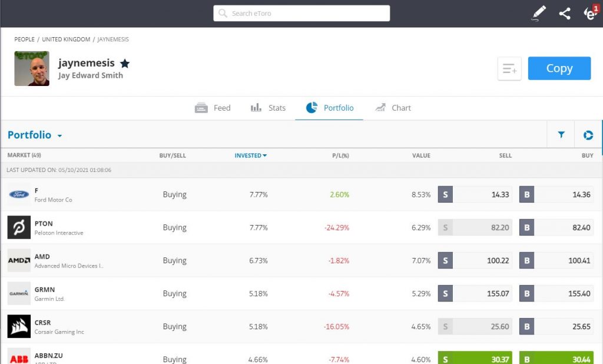
Task: Open jaynemesis profile photo
Action: [x=32, y=68]
